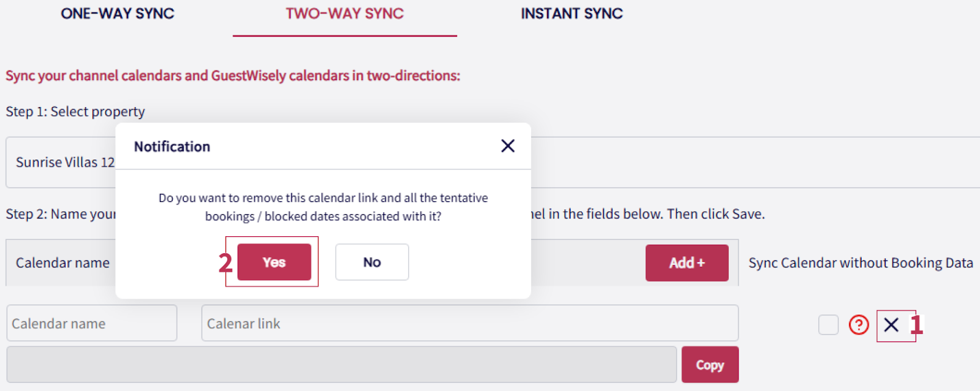Switch to the ONE-WAY SYNC tab
980x391 pixels.
coord(118,14)
